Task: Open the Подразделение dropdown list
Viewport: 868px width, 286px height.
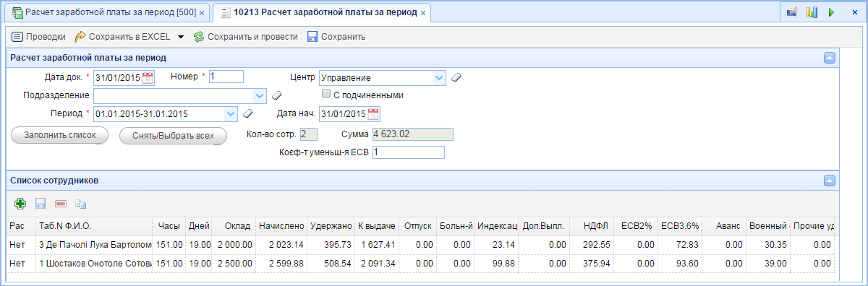Action: pos(260,95)
